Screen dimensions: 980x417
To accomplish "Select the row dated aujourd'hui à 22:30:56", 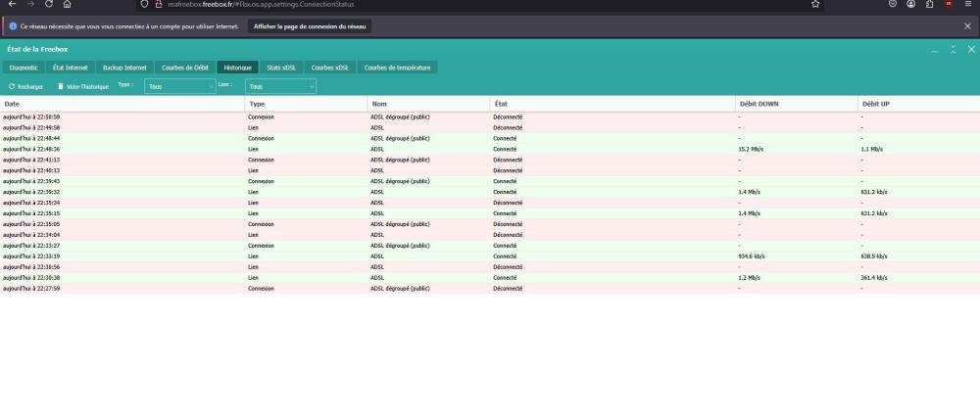I will point(490,266).
